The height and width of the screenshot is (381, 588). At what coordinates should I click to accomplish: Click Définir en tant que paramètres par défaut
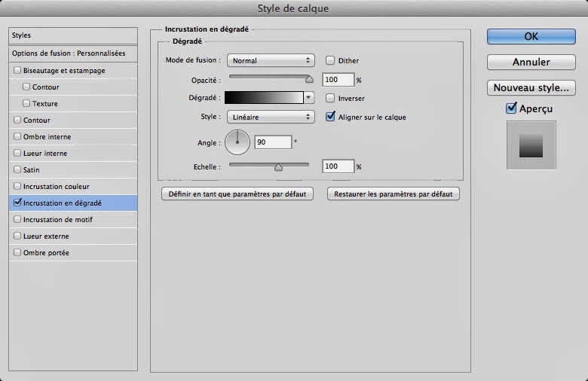click(237, 194)
